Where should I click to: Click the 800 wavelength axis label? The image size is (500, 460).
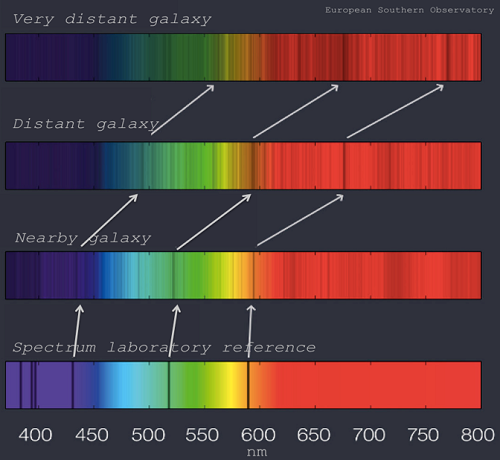(478, 435)
